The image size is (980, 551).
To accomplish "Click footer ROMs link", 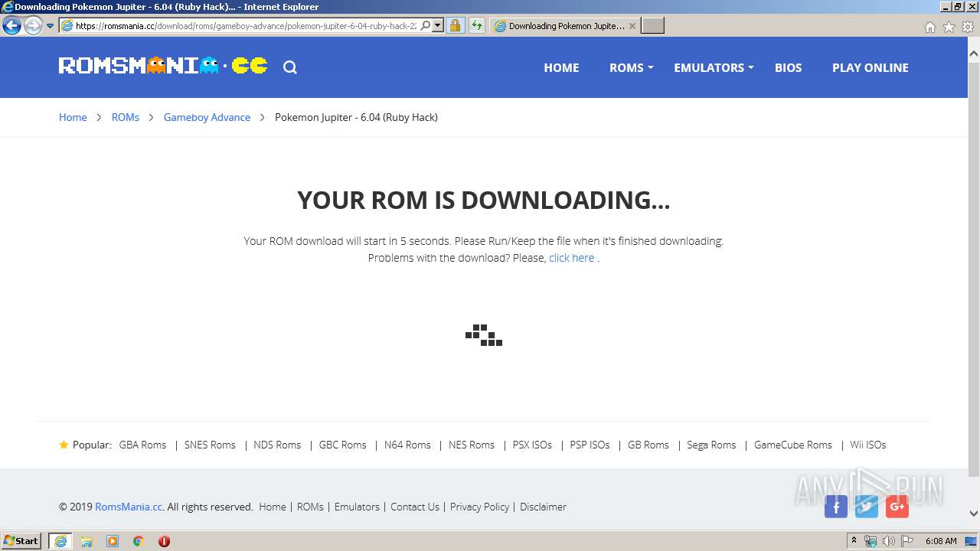I will tap(310, 507).
